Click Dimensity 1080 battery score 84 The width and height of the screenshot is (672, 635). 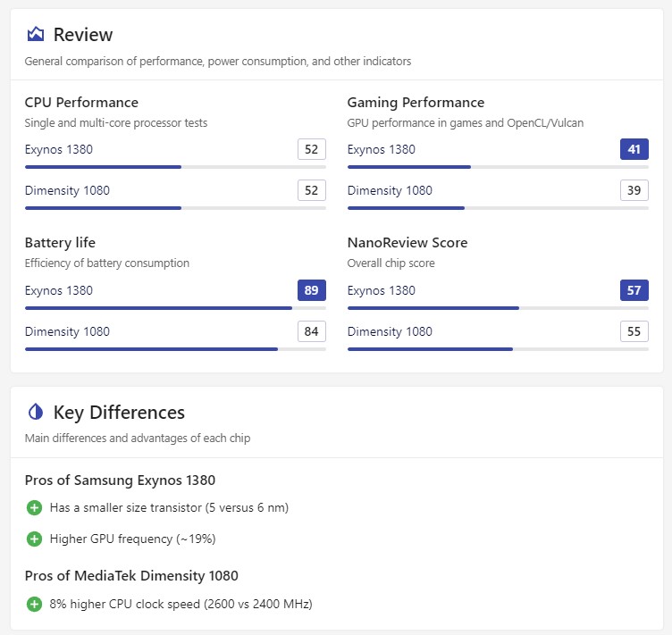[312, 331]
